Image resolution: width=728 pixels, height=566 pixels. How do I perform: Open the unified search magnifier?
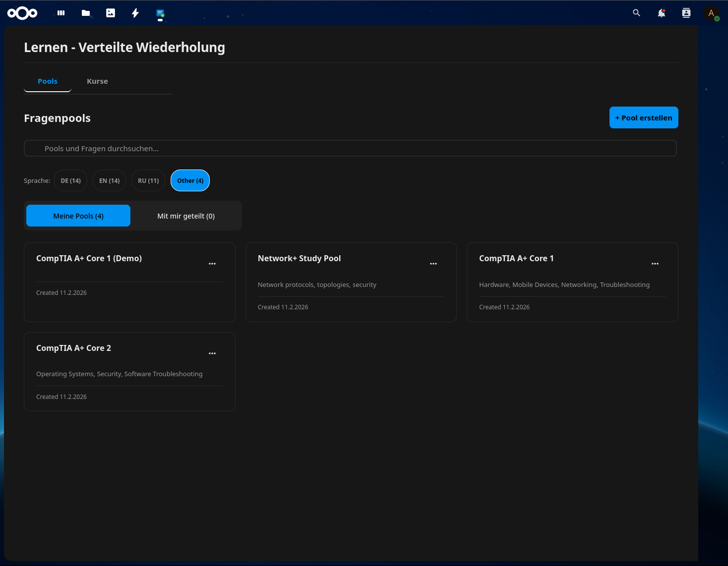pyautogui.click(x=636, y=13)
